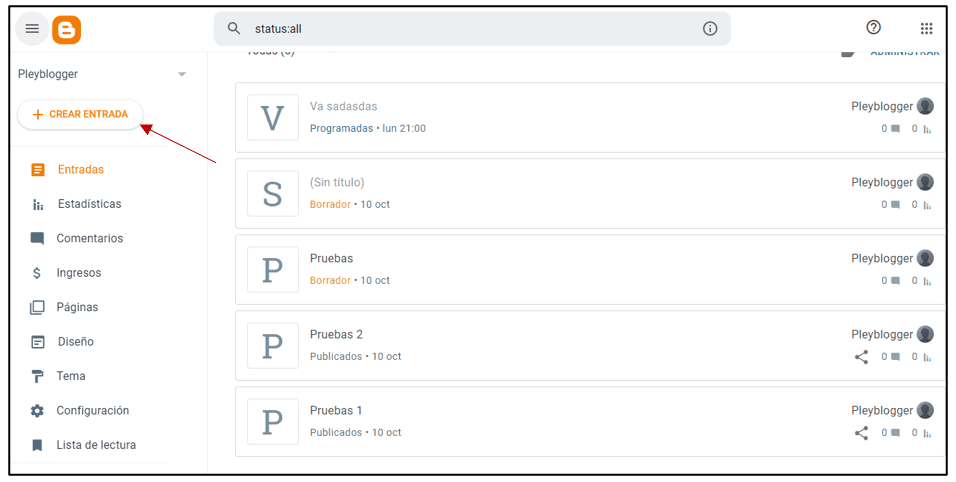Share the Pruebas 1 post
The width and height of the screenshot is (956, 482).
pos(861,433)
